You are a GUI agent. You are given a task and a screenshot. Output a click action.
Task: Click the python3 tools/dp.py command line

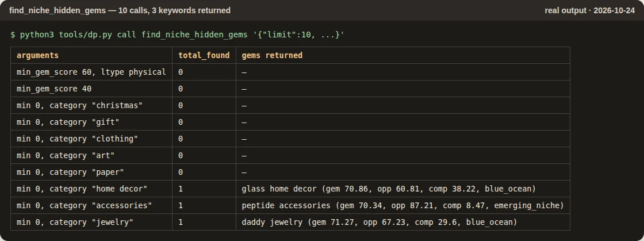click(178, 35)
